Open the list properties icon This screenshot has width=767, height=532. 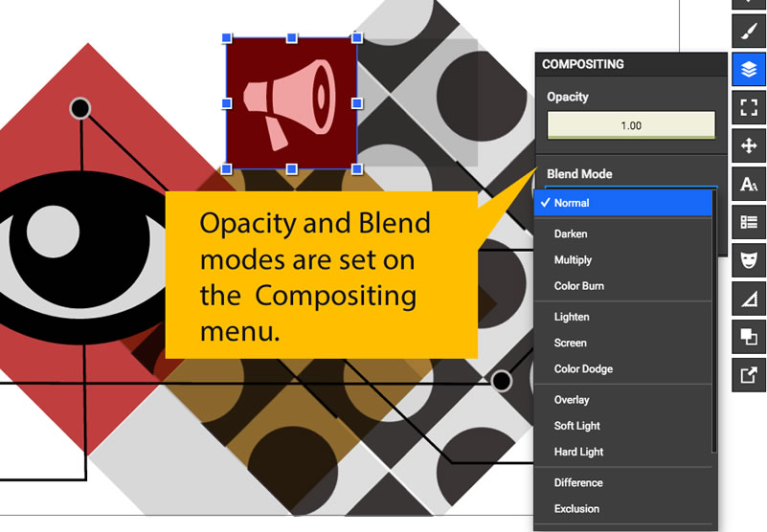748,222
